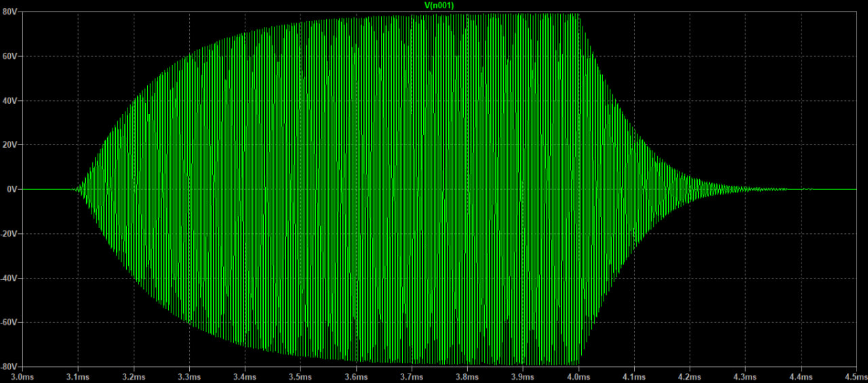This screenshot has width=868, height=383.
Task: Click the 60V vertical axis label
Action: click(10, 56)
